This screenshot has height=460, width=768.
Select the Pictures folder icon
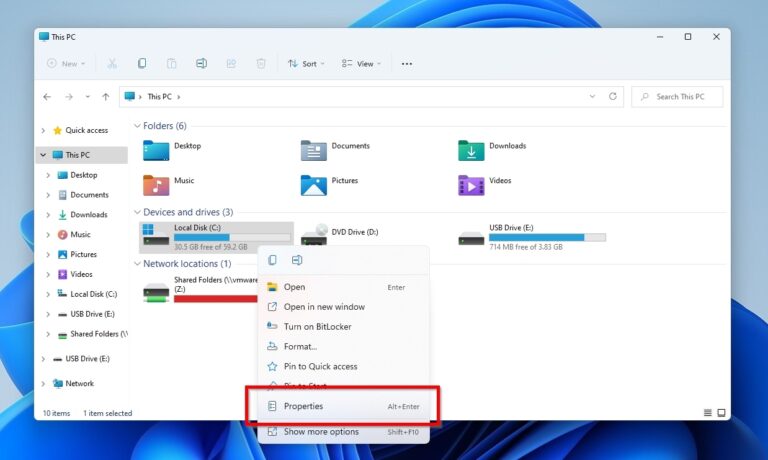[313, 185]
